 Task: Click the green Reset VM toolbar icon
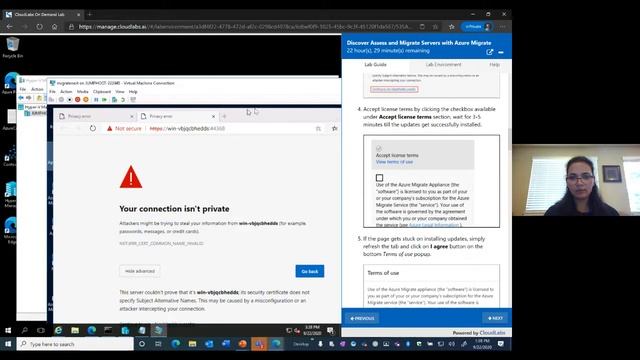(x=104, y=100)
